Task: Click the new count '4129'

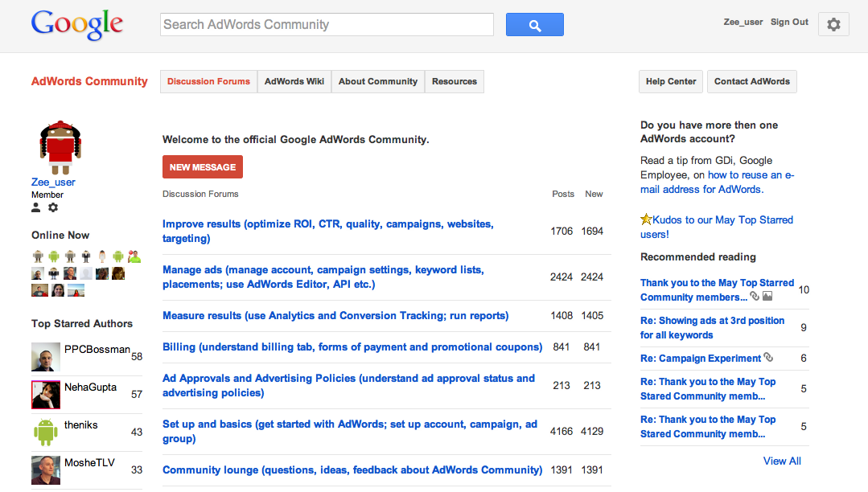Action: click(592, 431)
